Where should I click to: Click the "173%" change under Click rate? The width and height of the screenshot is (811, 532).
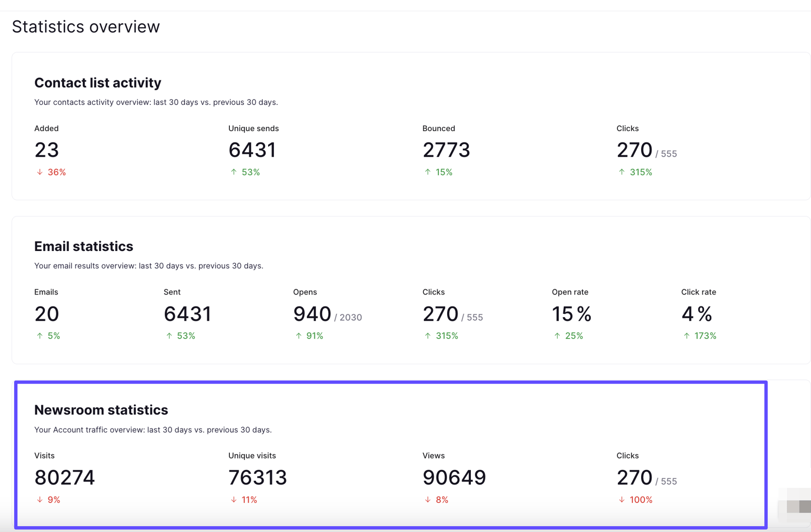coord(706,336)
